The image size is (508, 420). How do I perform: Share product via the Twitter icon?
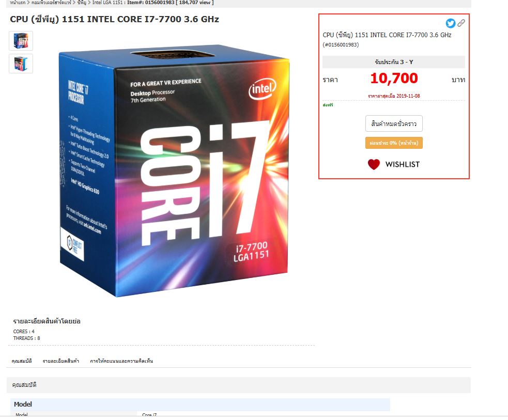pos(450,23)
